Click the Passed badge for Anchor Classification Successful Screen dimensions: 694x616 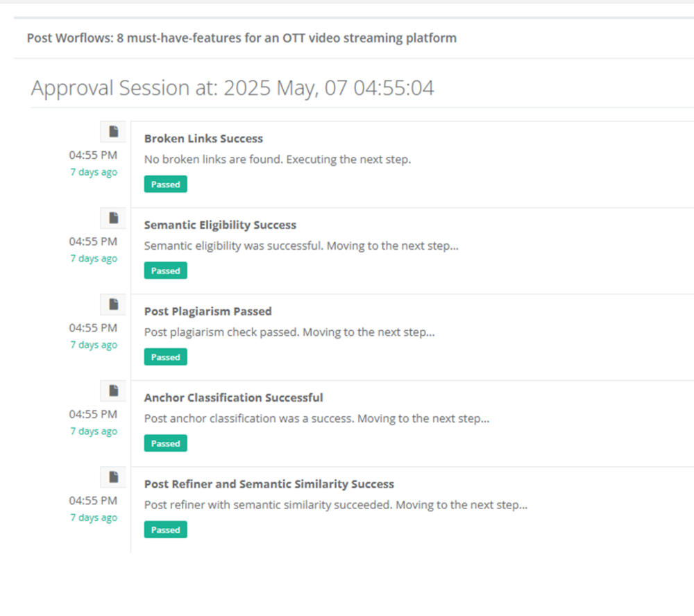165,443
